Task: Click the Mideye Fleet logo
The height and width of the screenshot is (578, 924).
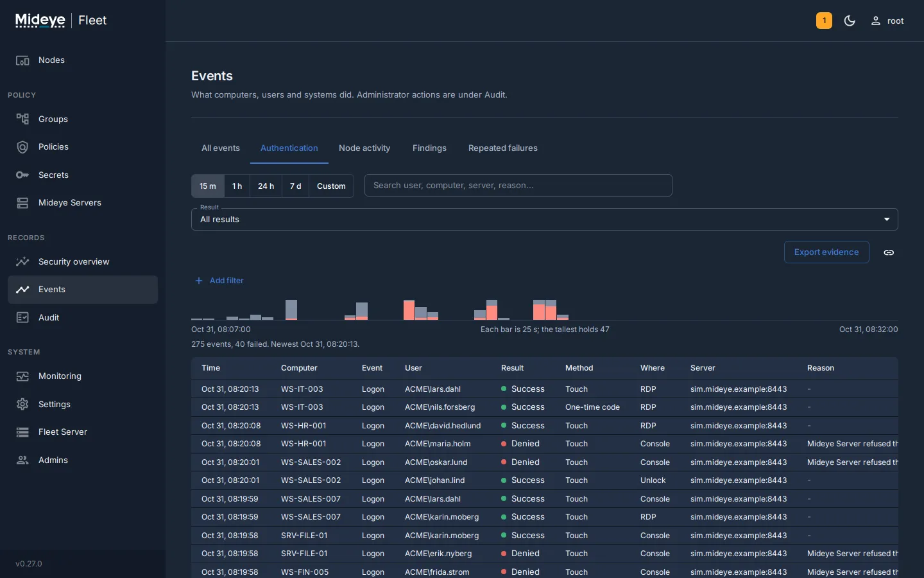Action: pos(61,21)
